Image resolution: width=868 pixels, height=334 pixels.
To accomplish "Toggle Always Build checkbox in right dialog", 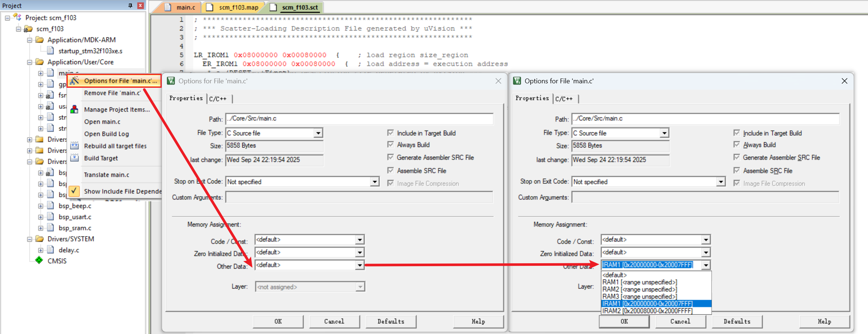I will (x=737, y=145).
